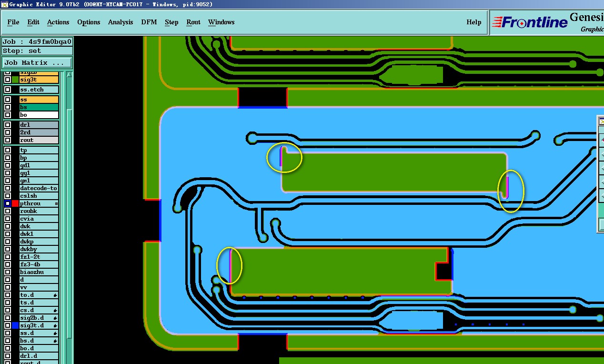Image resolution: width=604 pixels, height=364 pixels.
Task: Click the hand icon on sig2b.d row
Action: pyautogui.click(x=56, y=318)
